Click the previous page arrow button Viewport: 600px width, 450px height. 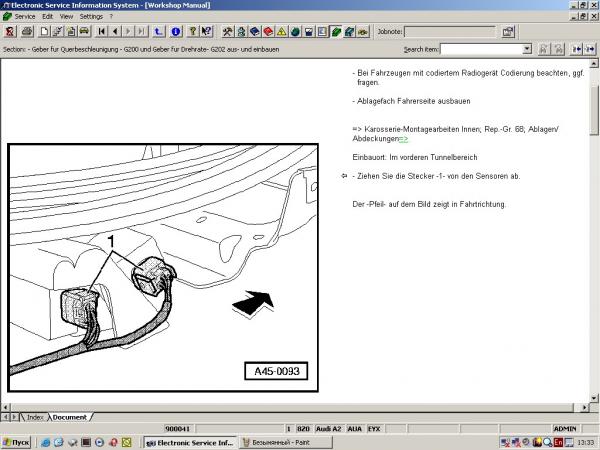pyautogui.click(x=115, y=31)
